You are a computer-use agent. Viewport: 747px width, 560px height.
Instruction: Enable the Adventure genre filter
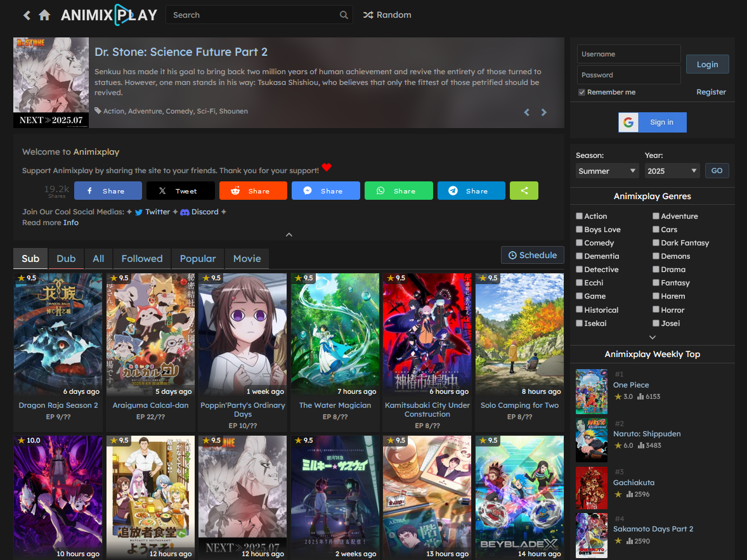click(656, 216)
